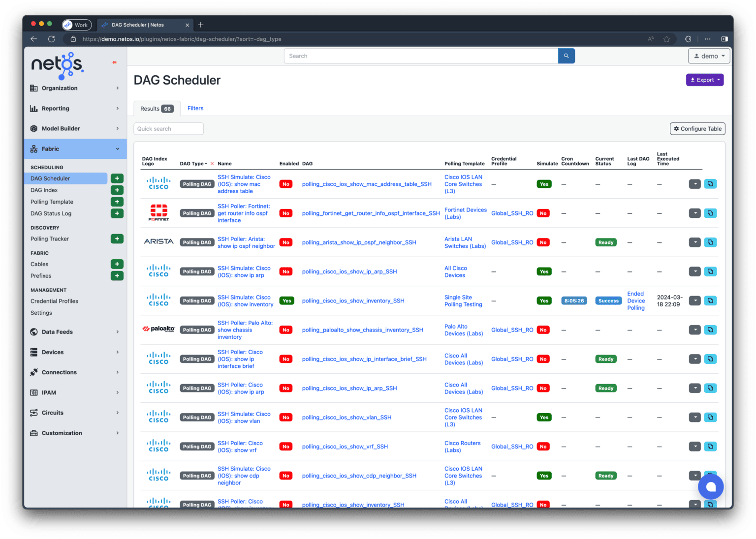Click the Configure Table button
Viewport: 756px width, 539px height.
coord(697,129)
